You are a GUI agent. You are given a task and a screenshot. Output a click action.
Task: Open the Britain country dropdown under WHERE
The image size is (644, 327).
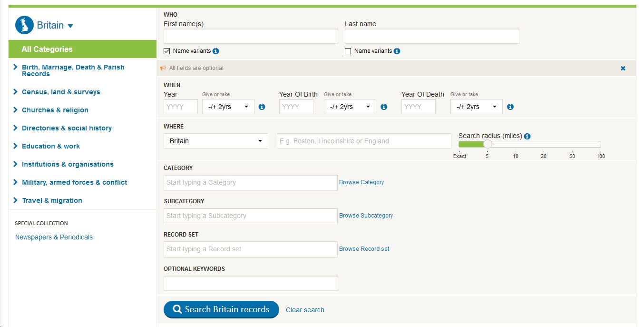pyautogui.click(x=215, y=141)
